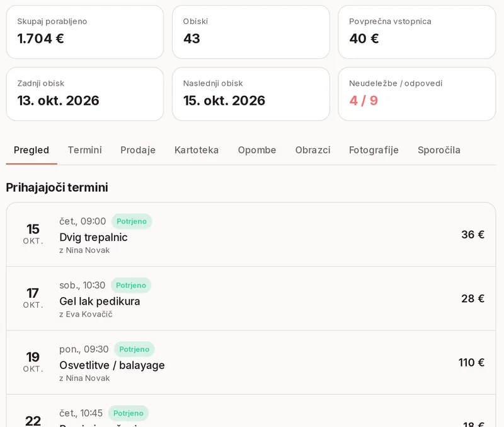This screenshot has height=427, width=504.
Task: Click the 28 € price
Action: (x=472, y=298)
